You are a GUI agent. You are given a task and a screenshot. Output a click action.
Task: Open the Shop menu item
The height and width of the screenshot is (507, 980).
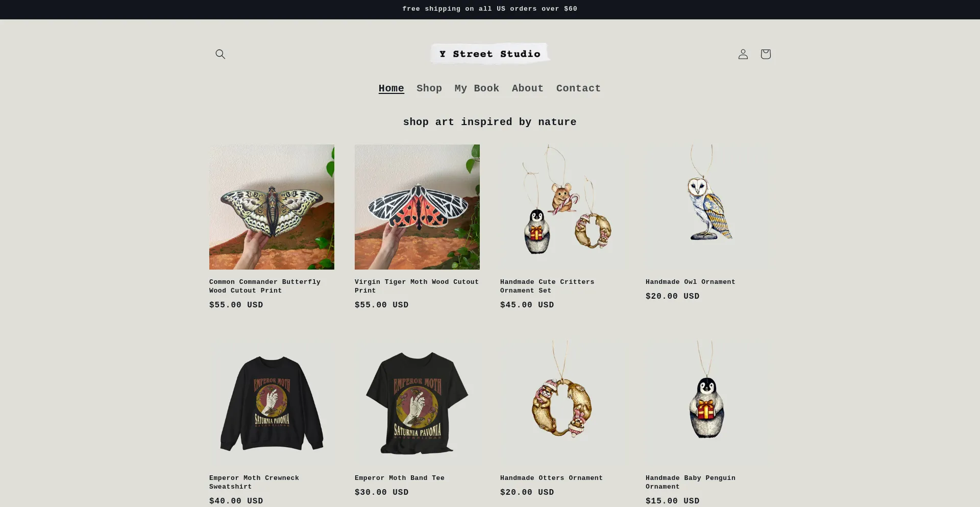pos(429,88)
